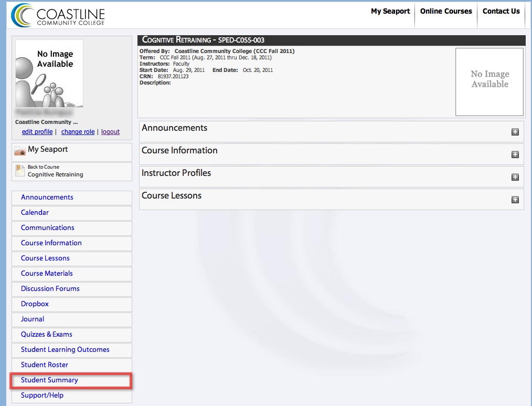Click the course No Image Available thumbnail
The width and height of the screenshot is (532, 406).
[x=490, y=82]
